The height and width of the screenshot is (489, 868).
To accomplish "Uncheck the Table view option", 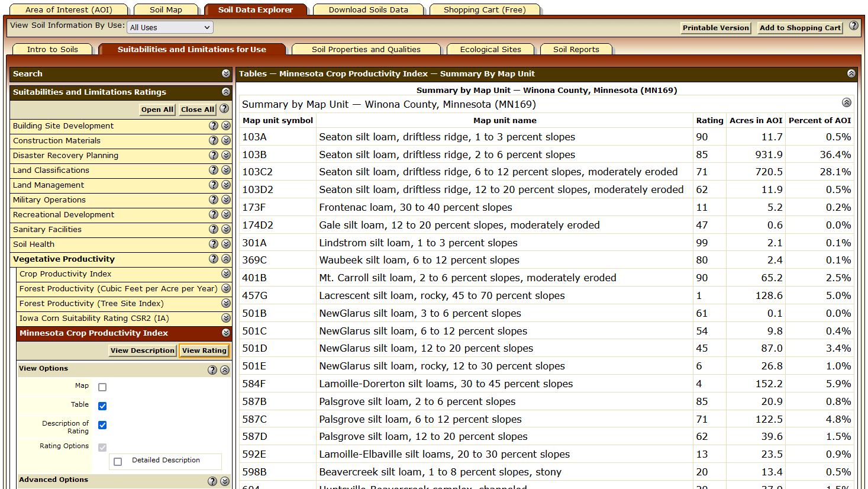I will click(x=102, y=406).
